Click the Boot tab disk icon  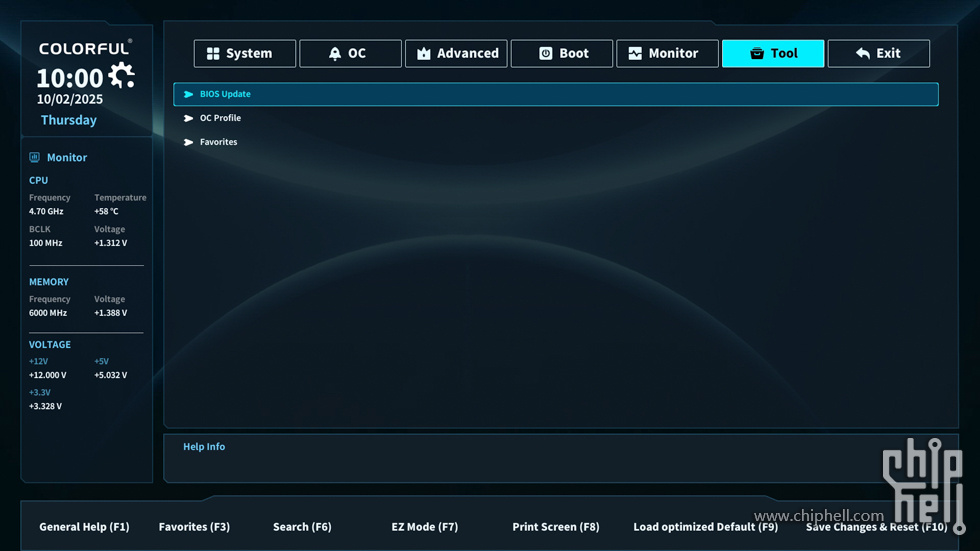[546, 54]
